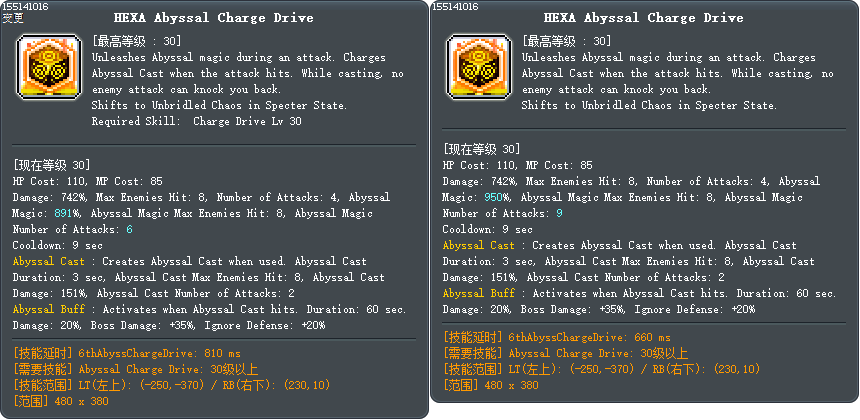Click the 变更 label under the left ID
Image resolution: width=860 pixels, height=420 pixels.
pos(14,17)
